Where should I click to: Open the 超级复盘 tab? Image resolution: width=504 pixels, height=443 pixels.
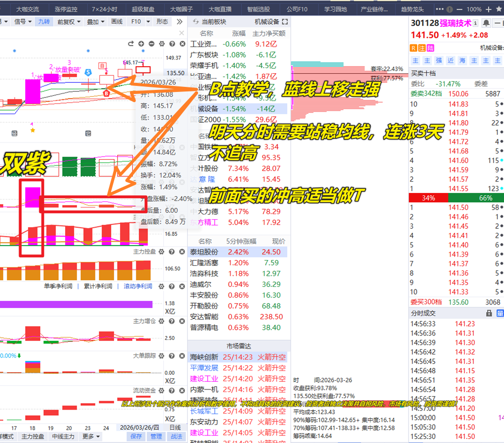coord(144,9)
